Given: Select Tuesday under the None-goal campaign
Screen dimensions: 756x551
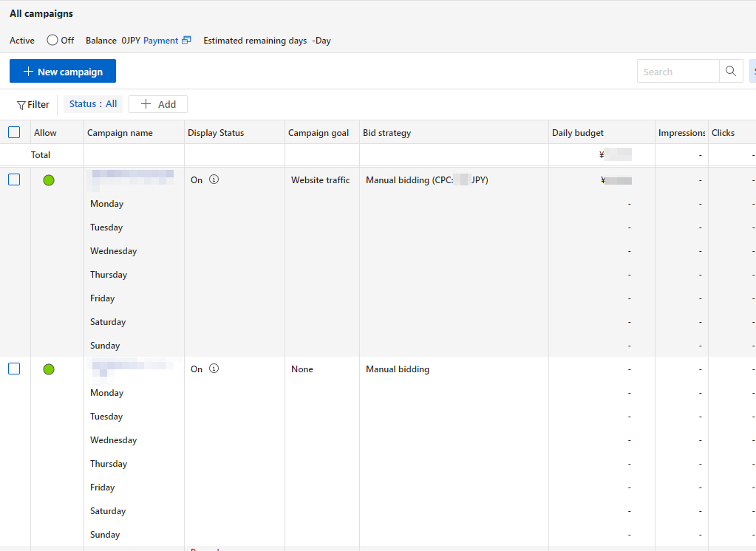Looking at the screenshot, I should (106, 417).
